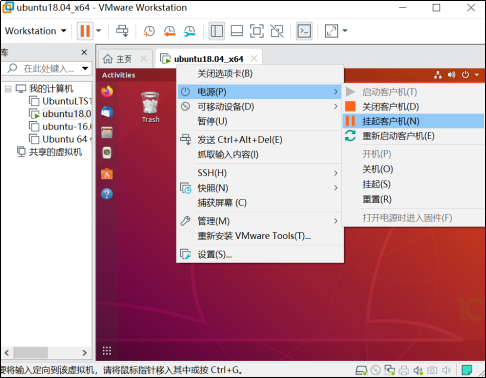Click the send Ctrl+Alt+Del toolbar icon
Screen dimensions: 486x378
point(122,31)
